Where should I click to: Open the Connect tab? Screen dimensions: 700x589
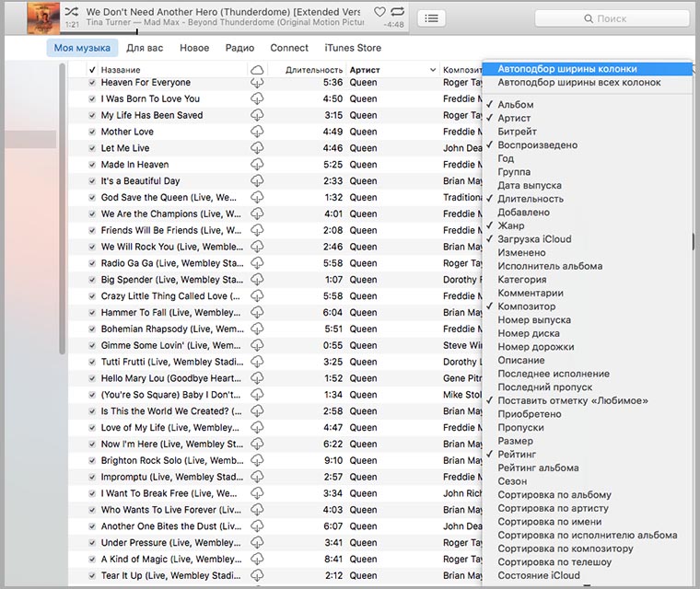(289, 48)
